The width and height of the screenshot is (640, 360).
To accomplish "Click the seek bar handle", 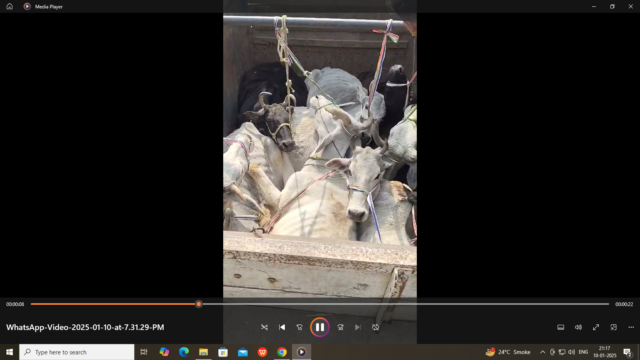I will click(x=199, y=304).
